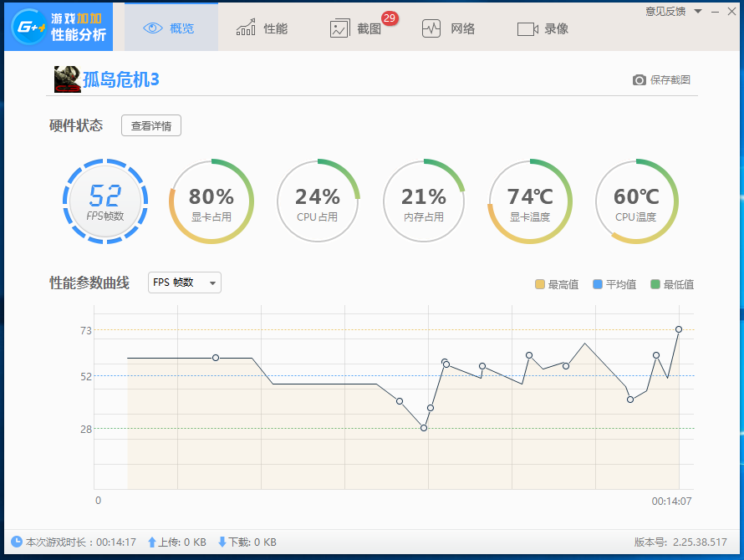Click the 73 axis label
This screenshot has height=560, width=744.
(86, 330)
